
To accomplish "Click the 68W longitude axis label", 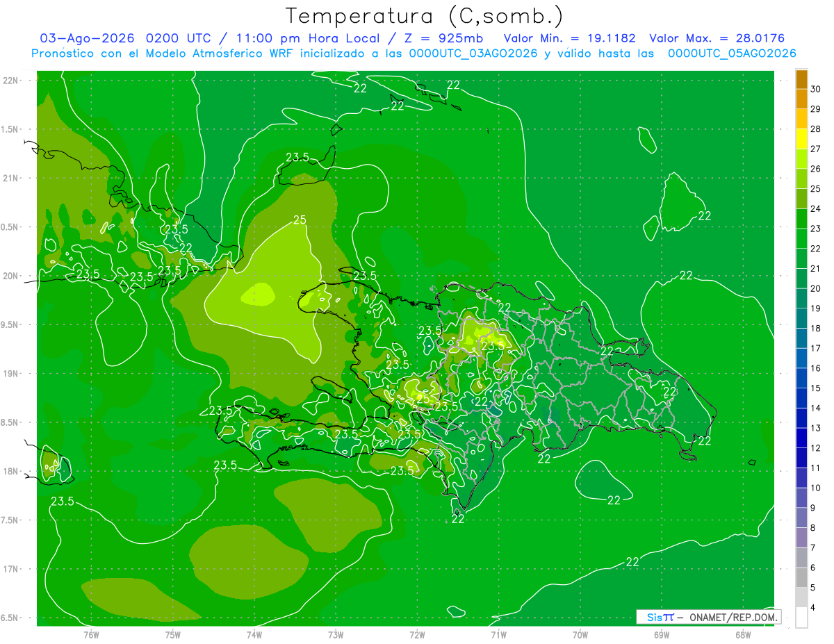I will pyautogui.click(x=743, y=634).
